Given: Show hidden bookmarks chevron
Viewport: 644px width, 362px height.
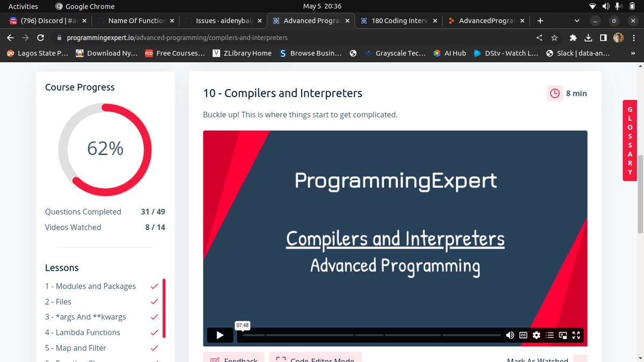Looking at the screenshot, I should point(633,53).
